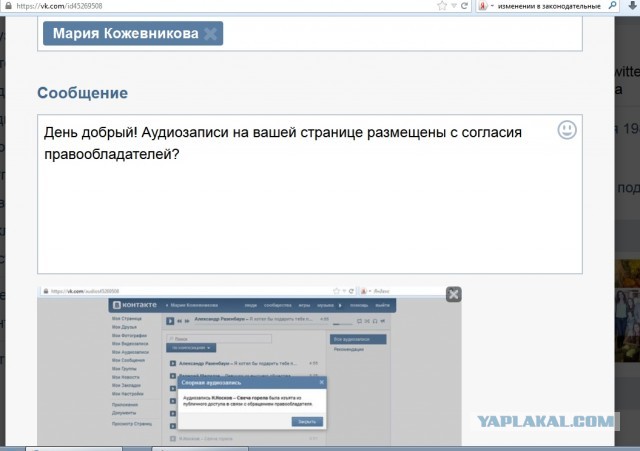
Task: Remove the Мария Кожевникова recipient tag
Action: point(211,33)
